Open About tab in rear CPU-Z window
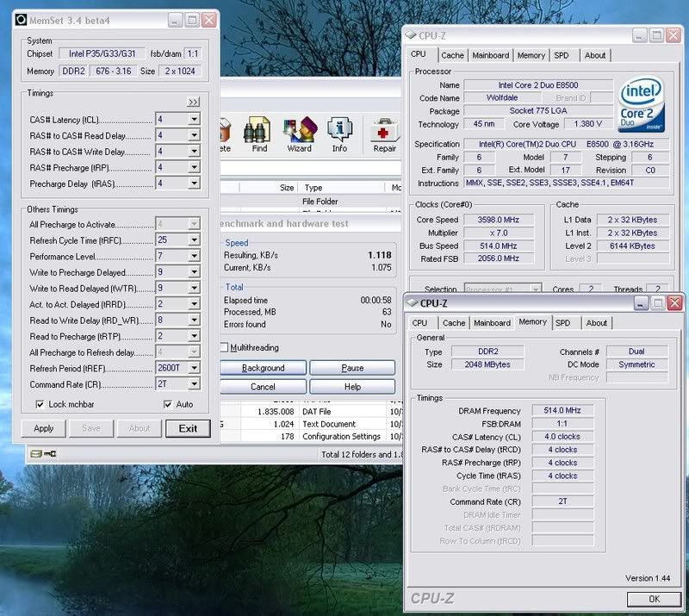689x616 pixels. pos(595,55)
